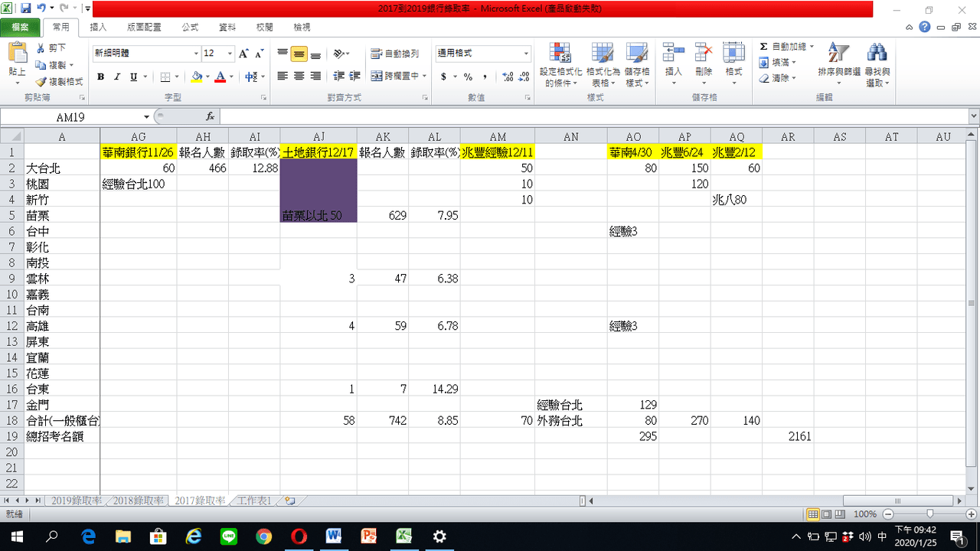Viewport: 980px width, 551px height.
Task: Switch to the 公式 ribbon tab
Action: click(x=190, y=28)
